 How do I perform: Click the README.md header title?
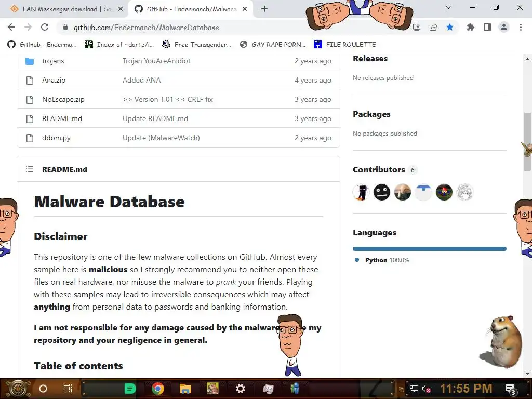click(x=64, y=169)
